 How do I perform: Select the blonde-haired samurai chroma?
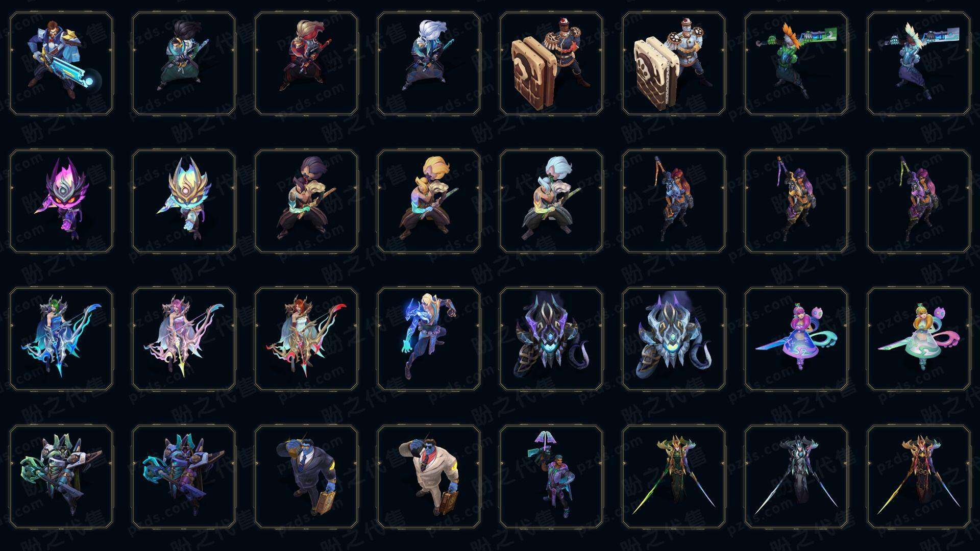[429, 201]
